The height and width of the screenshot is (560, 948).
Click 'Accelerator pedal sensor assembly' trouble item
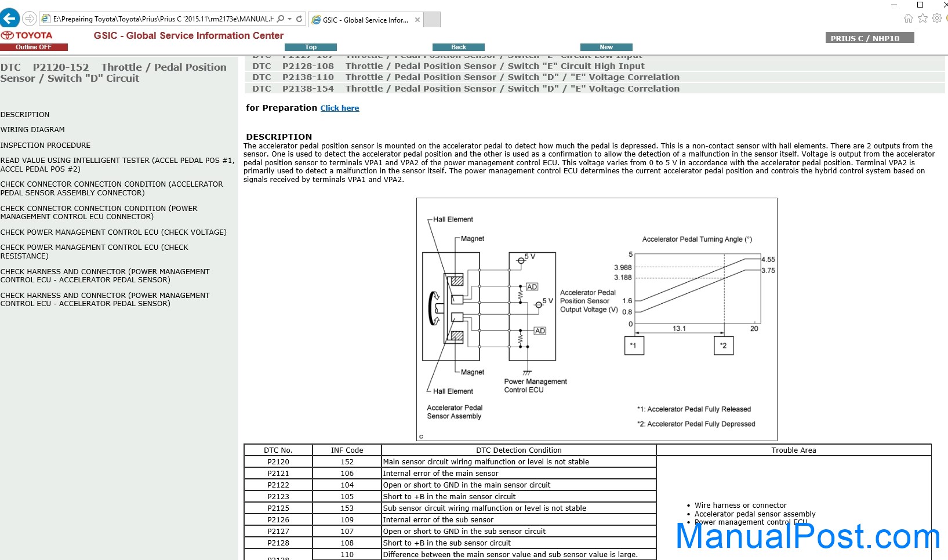pos(755,514)
